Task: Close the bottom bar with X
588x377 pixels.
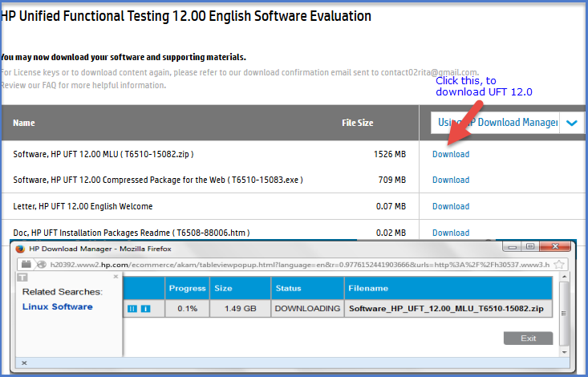Action: click(x=24, y=363)
